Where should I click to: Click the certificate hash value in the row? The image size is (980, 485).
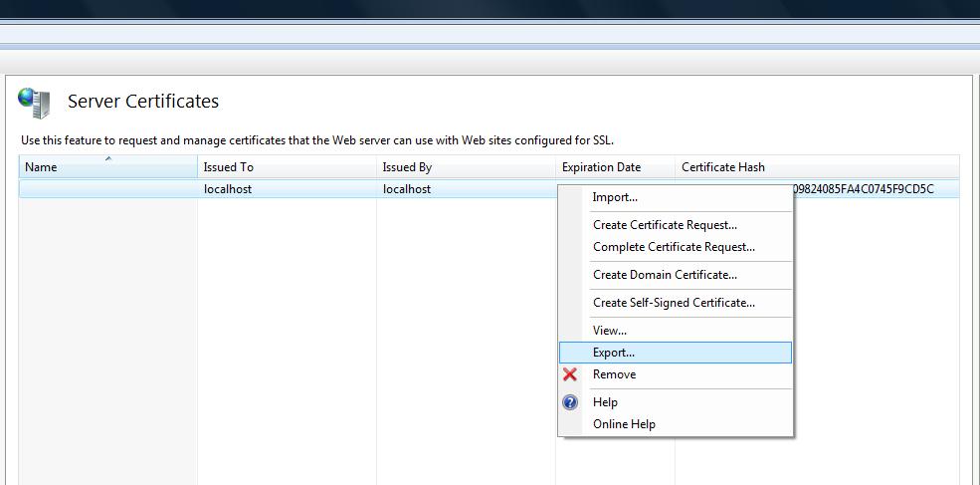[864, 189]
